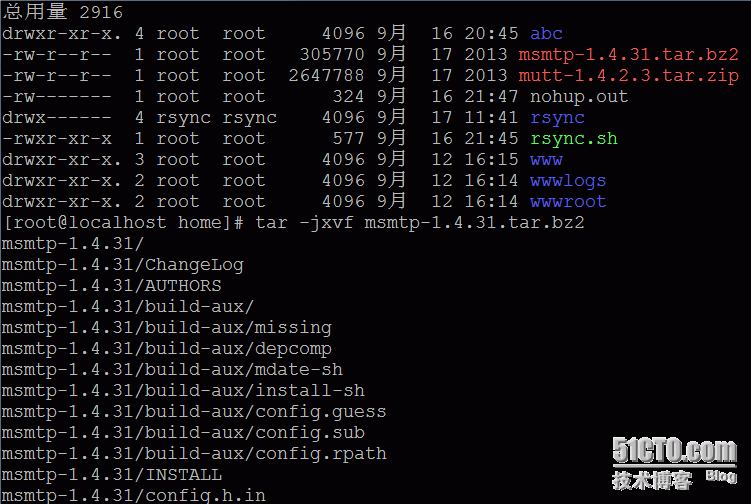751x504 pixels.
Task: Select the build-aux/missing output line
Action: (167, 328)
